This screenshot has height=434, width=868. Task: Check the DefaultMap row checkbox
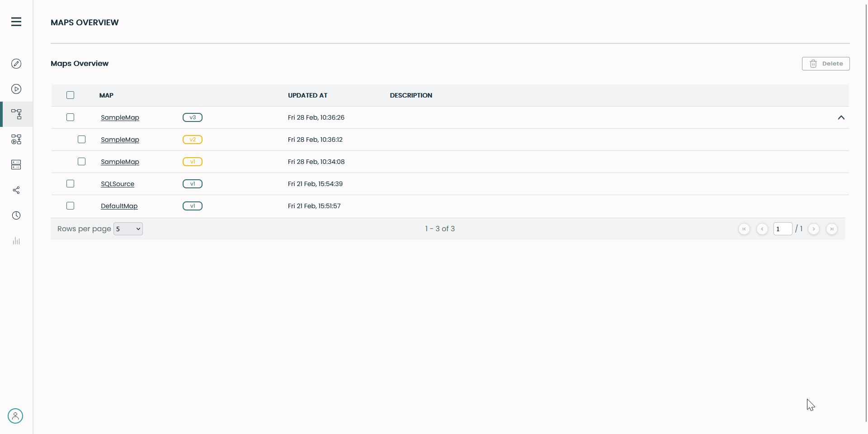pyautogui.click(x=70, y=206)
